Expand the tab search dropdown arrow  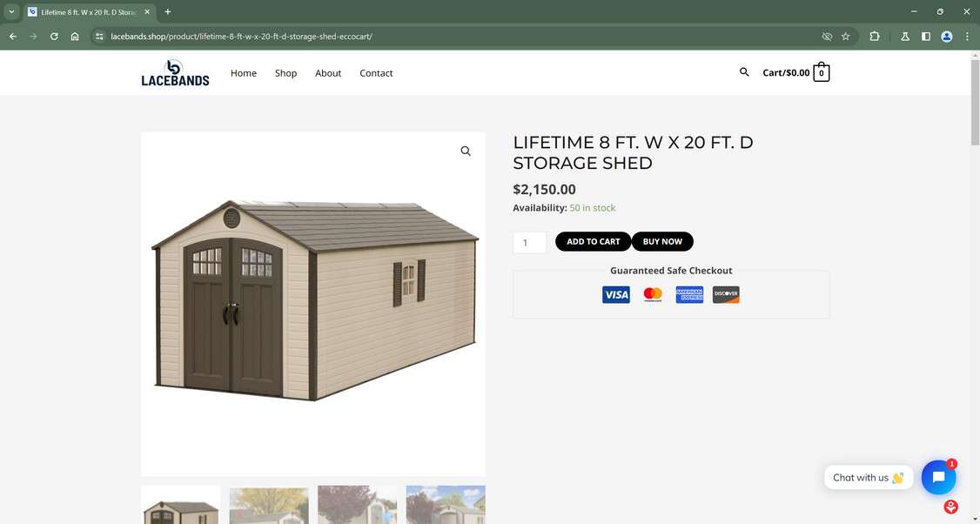coord(11,12)
